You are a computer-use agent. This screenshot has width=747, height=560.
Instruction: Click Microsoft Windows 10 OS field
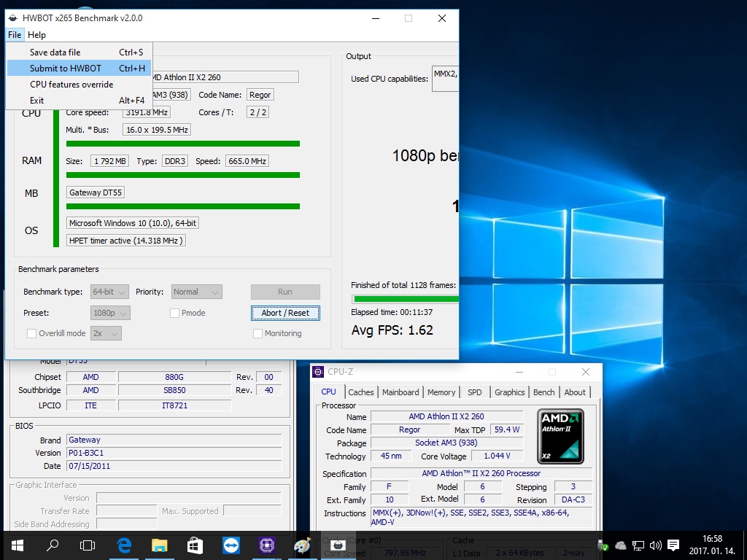click(x=133, y=223)
